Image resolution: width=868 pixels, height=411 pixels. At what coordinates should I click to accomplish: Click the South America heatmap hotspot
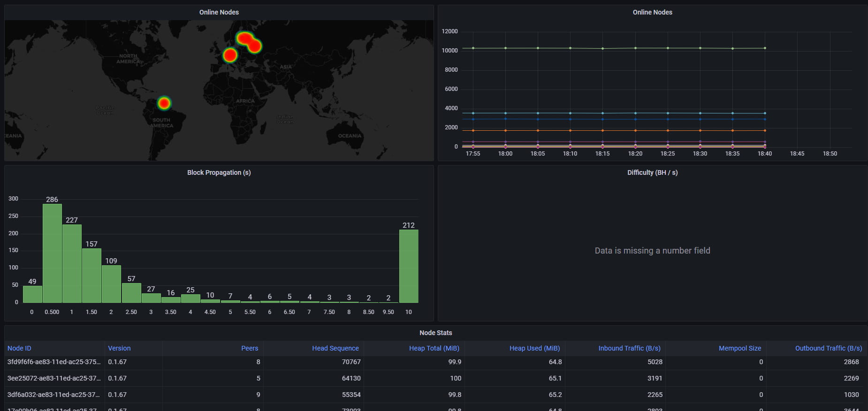click(164, 103)
